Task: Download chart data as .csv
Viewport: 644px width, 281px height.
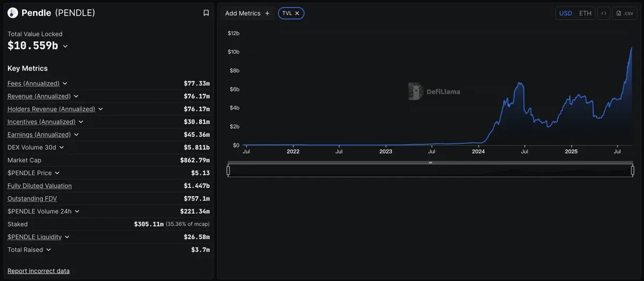Action: point(625,13)
